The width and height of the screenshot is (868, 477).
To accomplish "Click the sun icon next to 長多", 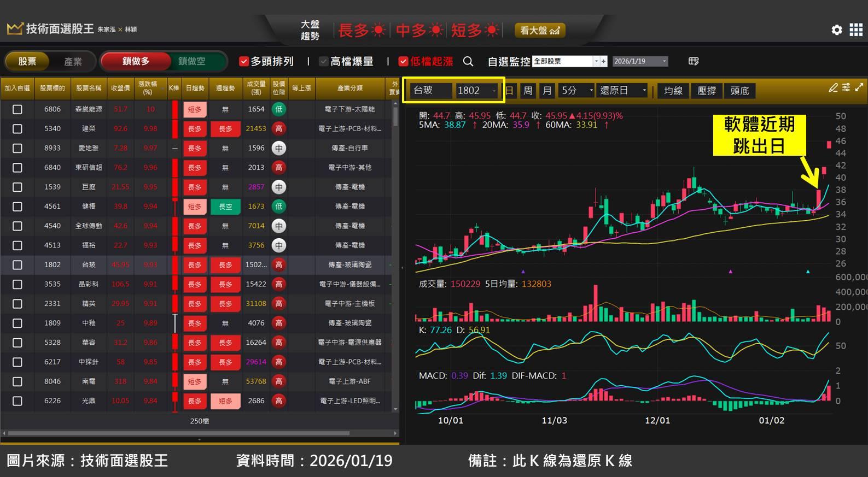I will pos(378,30).
